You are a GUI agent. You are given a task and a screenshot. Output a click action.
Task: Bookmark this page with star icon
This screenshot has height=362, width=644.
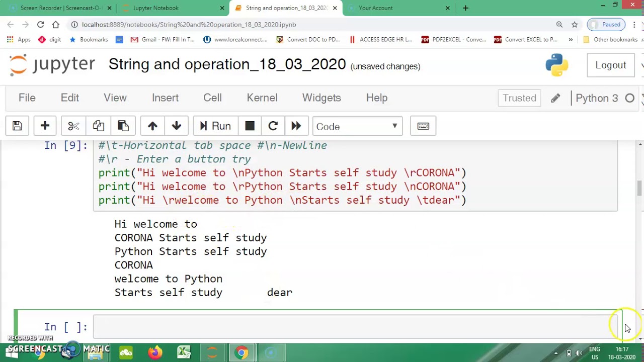coord(575,24)
